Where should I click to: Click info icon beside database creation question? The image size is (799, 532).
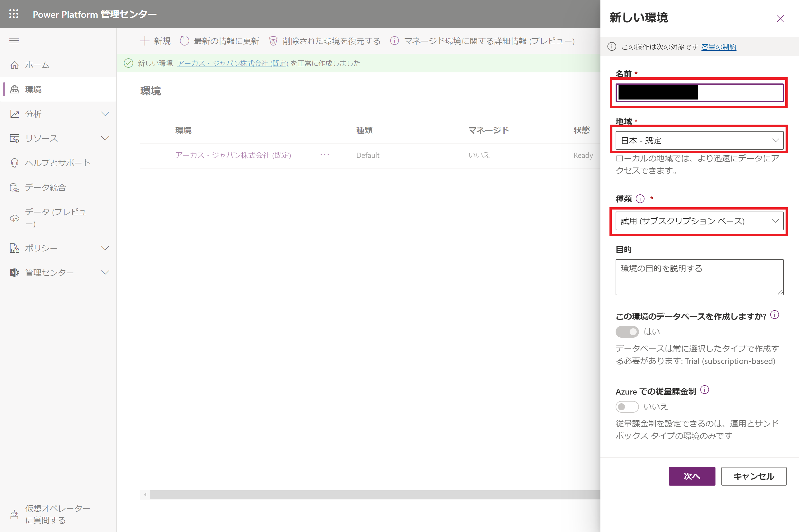(x=775, y=315)
